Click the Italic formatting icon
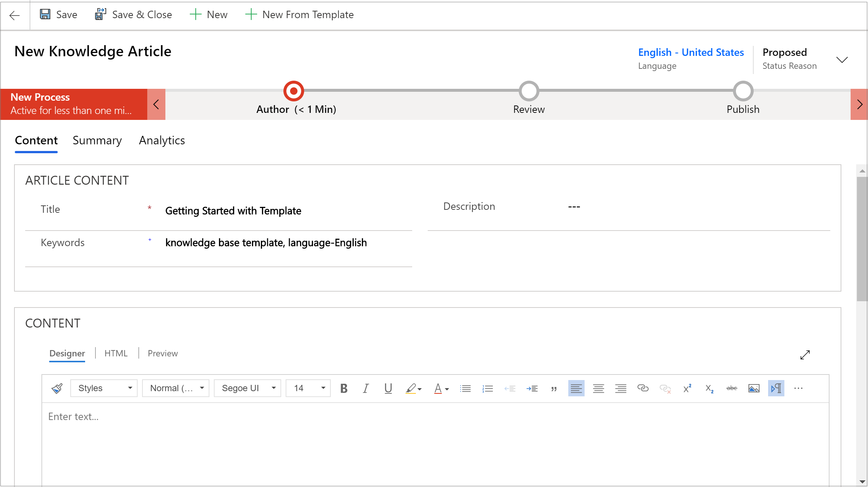The image size is (868, 487). click(x=366, y=389)
